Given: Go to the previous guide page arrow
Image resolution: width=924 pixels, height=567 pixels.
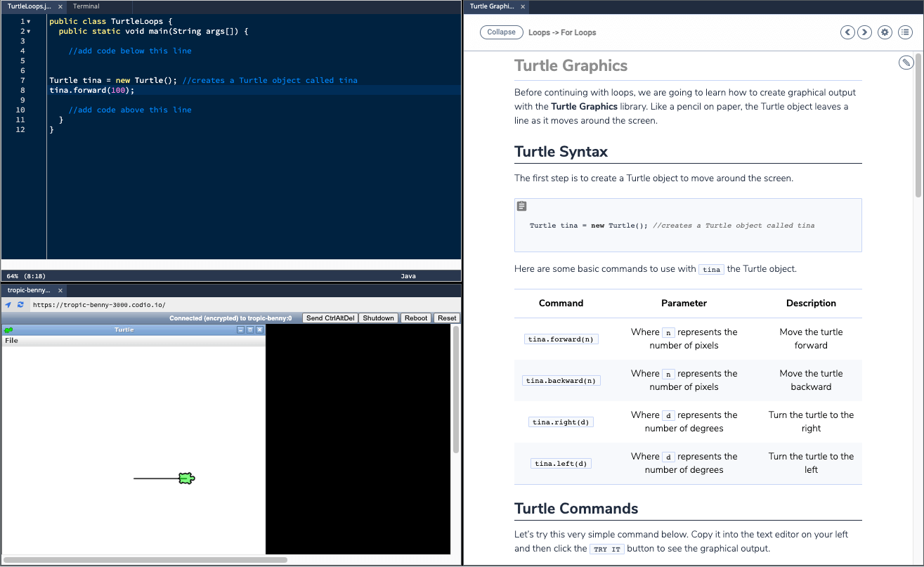Looking at the screenshot, I should coord(847,32).
